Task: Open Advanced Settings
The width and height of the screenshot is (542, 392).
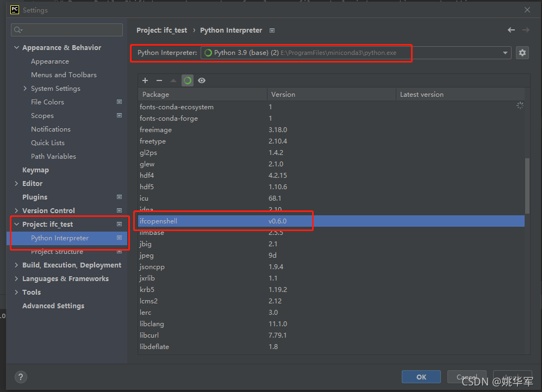Action: 53,306
